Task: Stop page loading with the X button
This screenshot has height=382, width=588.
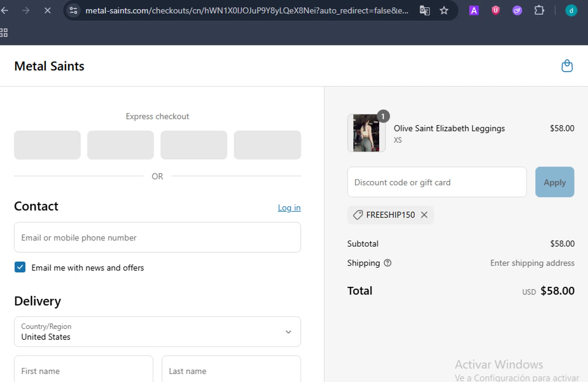Action: click(x=47, y=11)
